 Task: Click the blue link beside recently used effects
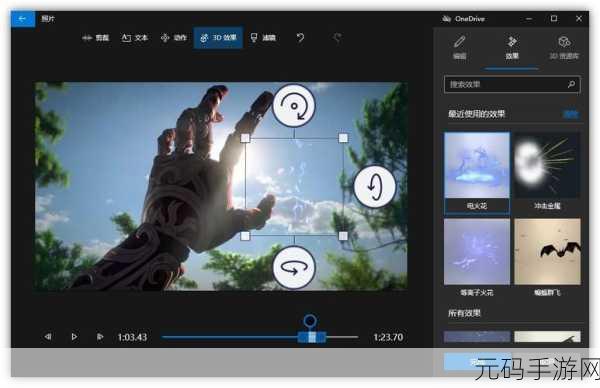tap(571, 114)
